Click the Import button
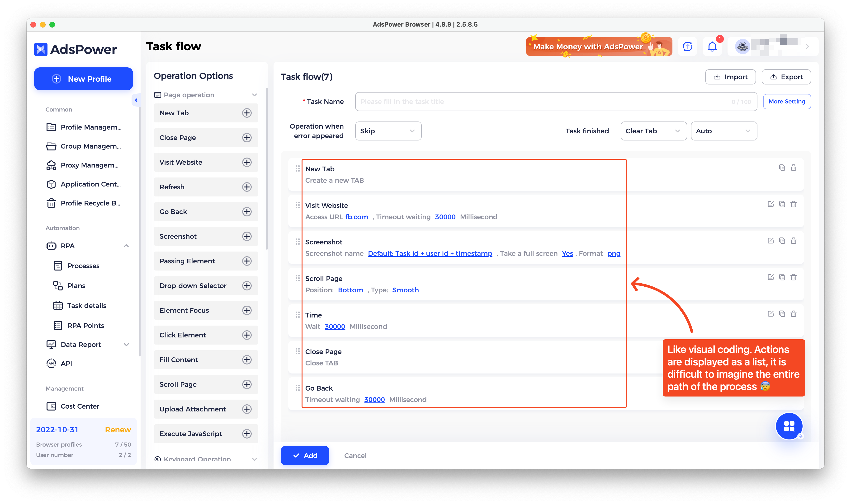This screenshot has height=504, width=851. pos(730,77)
